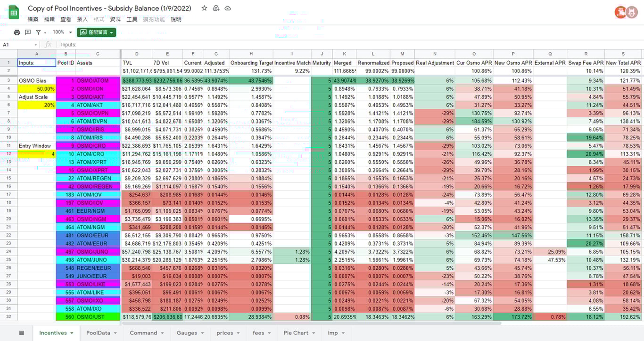Select column header S

[x=623, y=54]
